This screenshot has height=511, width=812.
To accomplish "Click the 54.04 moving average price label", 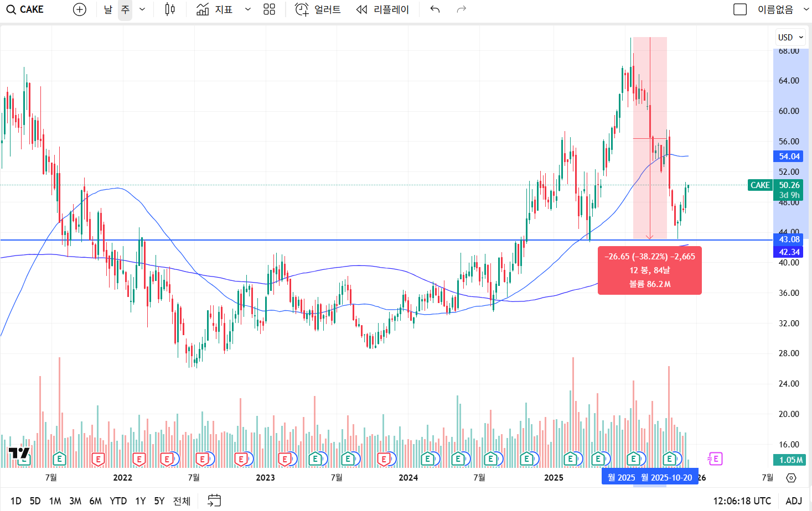I will point(789,157).
